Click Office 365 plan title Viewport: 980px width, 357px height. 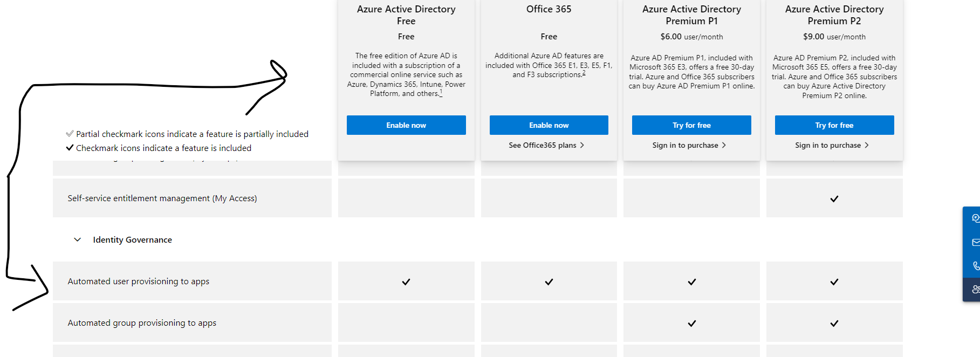[x=549, y=9]
